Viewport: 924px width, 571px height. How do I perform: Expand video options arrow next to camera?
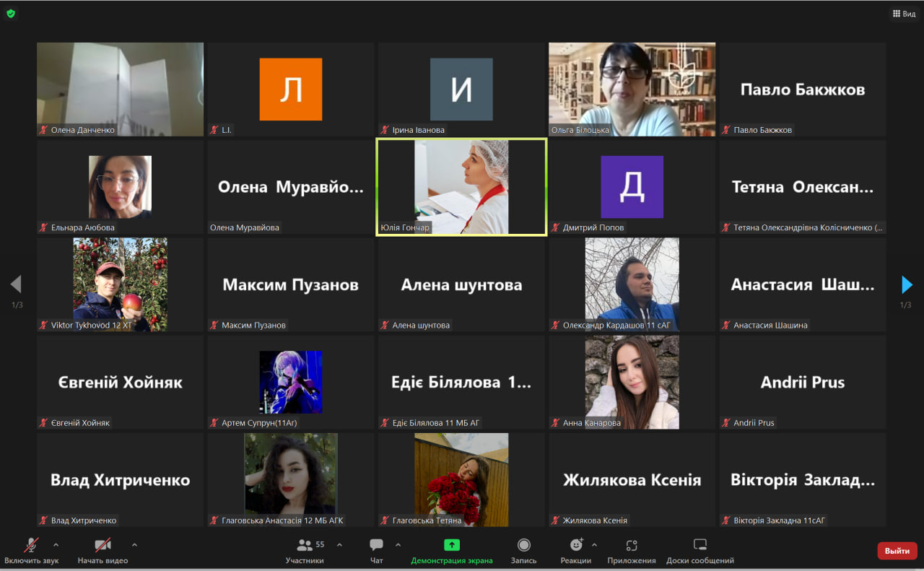134,545
